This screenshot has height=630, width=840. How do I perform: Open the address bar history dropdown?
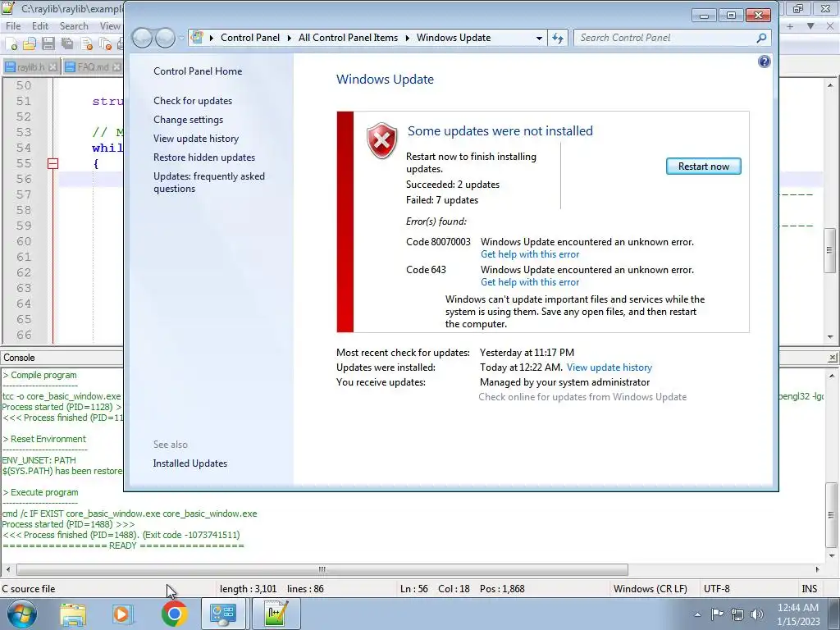coord(539,38)
